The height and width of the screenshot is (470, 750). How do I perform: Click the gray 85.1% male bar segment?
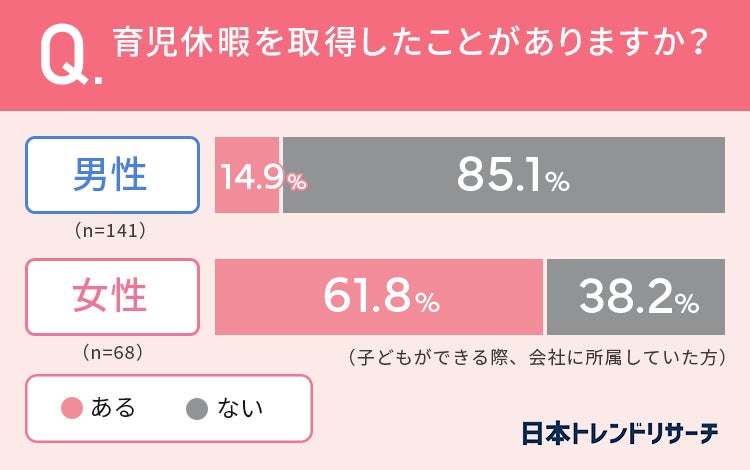(503, 175)
